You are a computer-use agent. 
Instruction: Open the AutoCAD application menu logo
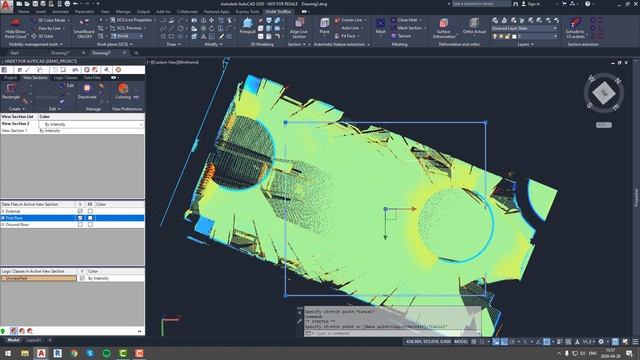point(6,6)
